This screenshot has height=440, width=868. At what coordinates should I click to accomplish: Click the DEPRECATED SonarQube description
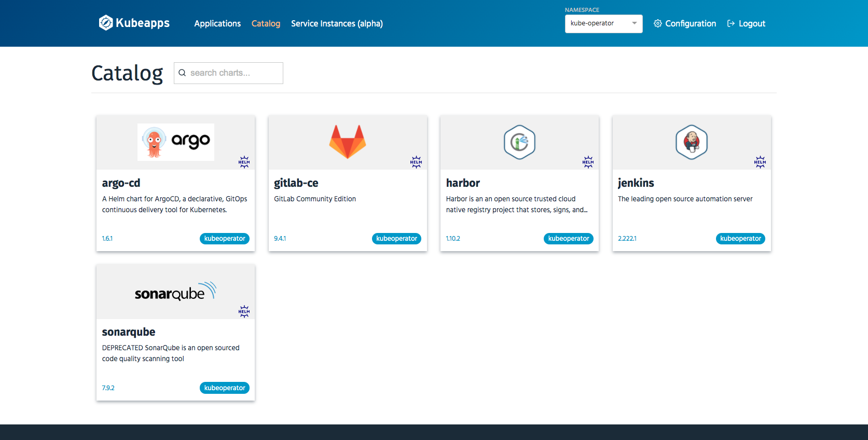point(171,353)
